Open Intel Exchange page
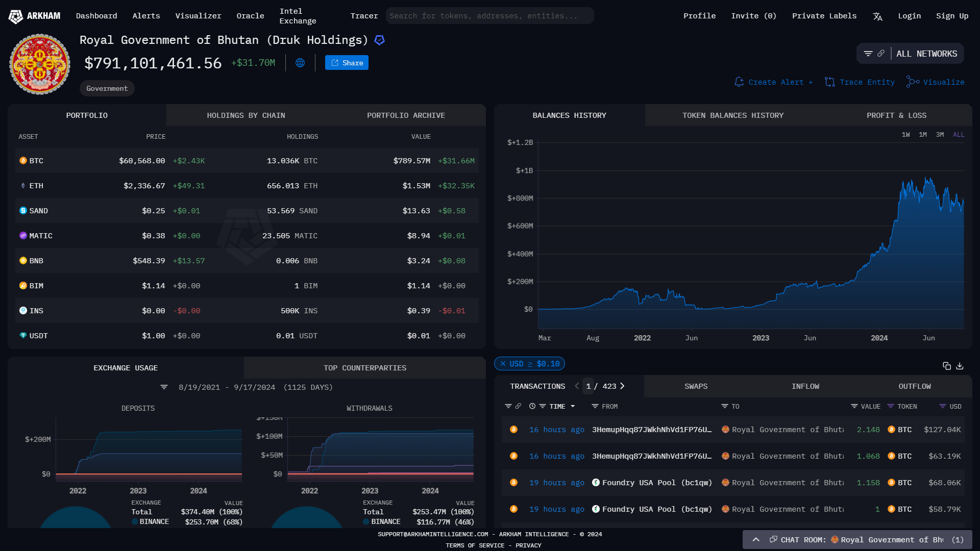This screenshot has width=980, height=551. tap(298, 16)
